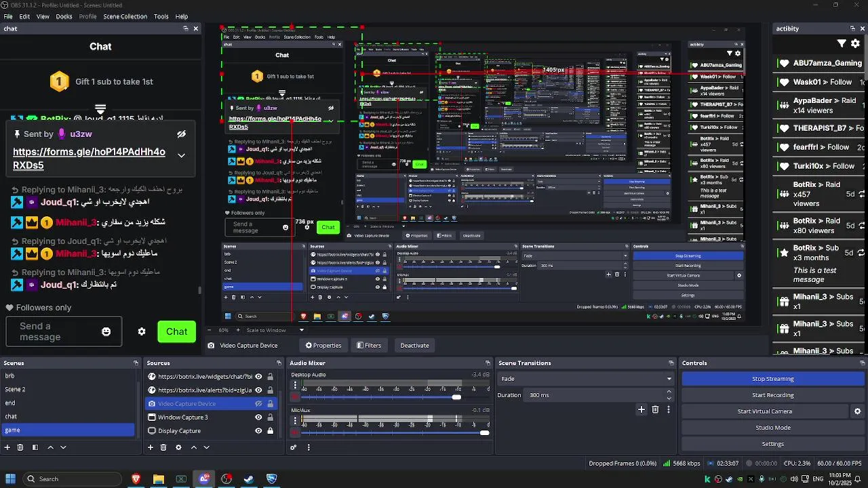This screenshot has width=868, height=488.
Task: Increase the transition duration with the up arrow
Action: tap(669, 392)
